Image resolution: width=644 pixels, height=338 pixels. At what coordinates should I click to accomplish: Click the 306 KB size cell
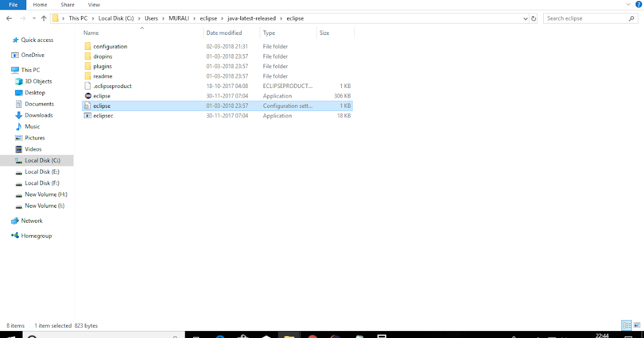tap(342, 96)
